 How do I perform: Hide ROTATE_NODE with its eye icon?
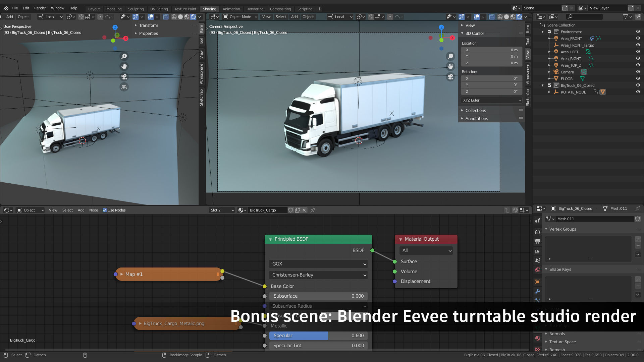point(638,92)
